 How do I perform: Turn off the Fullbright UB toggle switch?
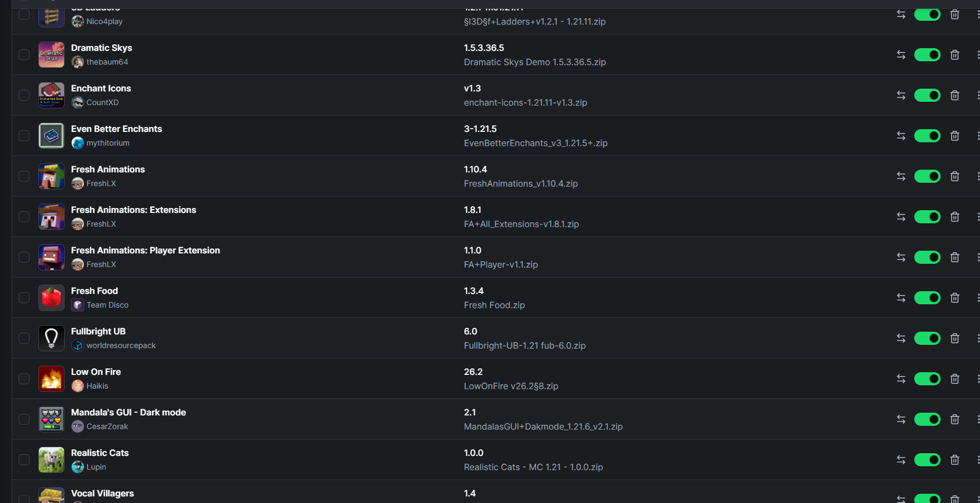coord(927,338)
